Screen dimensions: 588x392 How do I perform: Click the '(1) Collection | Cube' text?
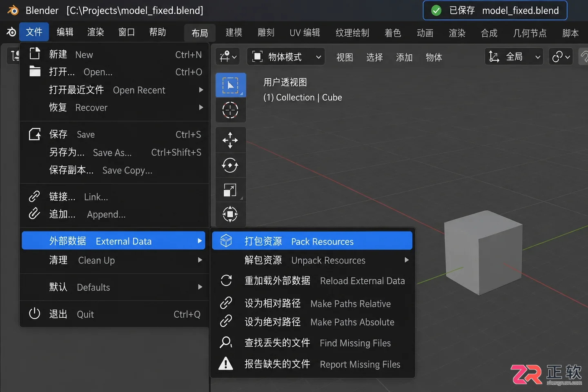303,98
